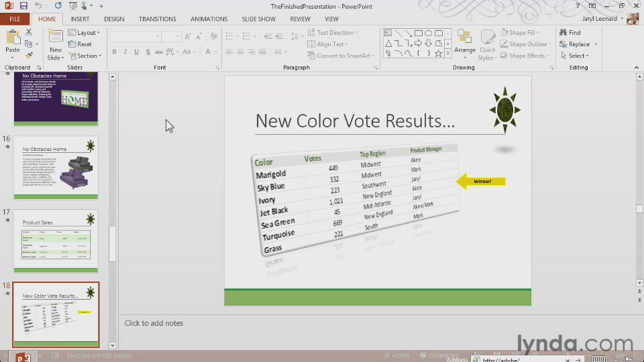Switch to the DESIGN tab
644x362 pixels.
114,19
